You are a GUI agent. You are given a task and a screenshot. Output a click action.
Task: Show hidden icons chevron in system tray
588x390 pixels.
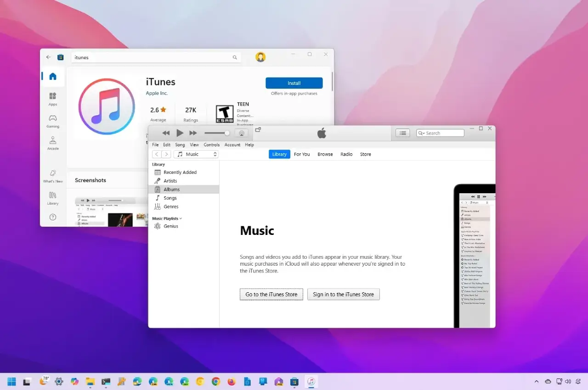coord(537,381)
